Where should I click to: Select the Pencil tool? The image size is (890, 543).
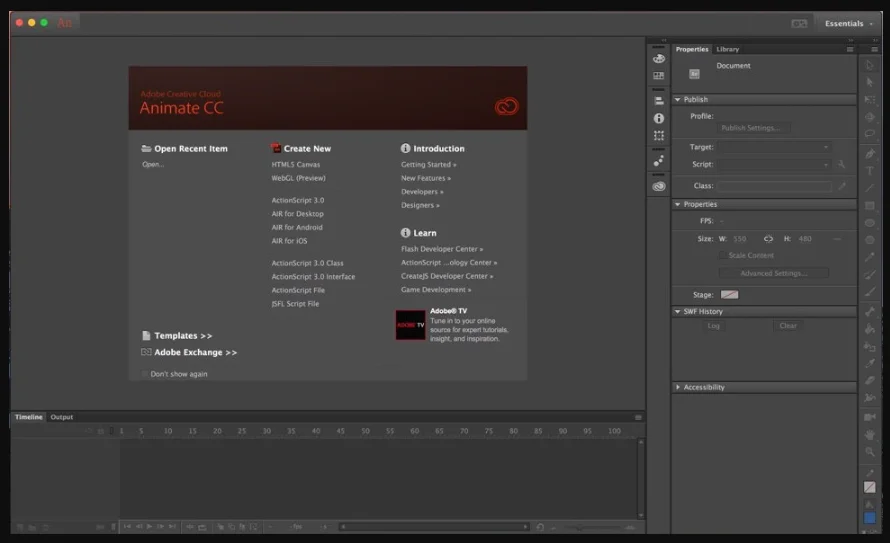870,257
